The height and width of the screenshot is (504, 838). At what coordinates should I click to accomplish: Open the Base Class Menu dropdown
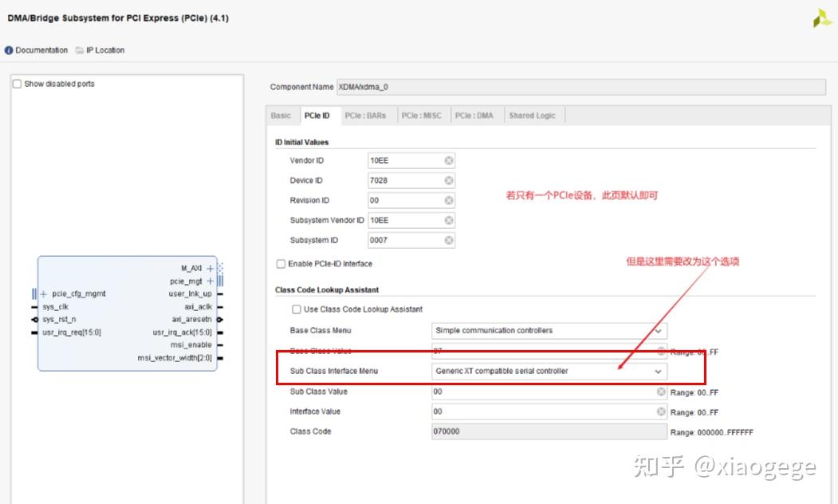click(658, 330)
